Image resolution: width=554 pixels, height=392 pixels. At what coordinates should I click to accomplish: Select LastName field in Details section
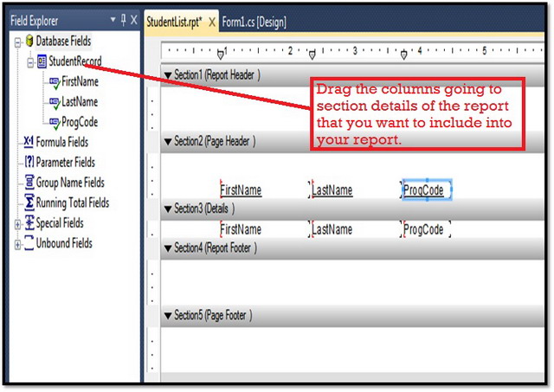[x=332, y=229]
